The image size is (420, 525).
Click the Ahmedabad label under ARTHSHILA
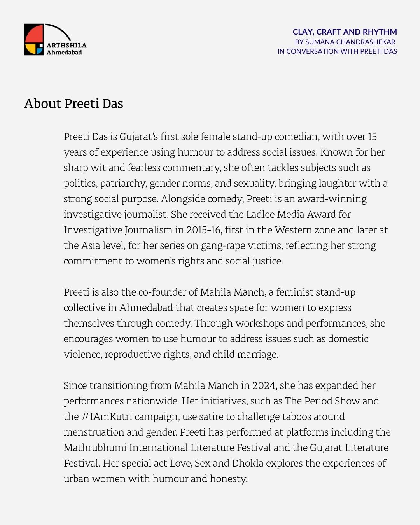tap(64, 52)
